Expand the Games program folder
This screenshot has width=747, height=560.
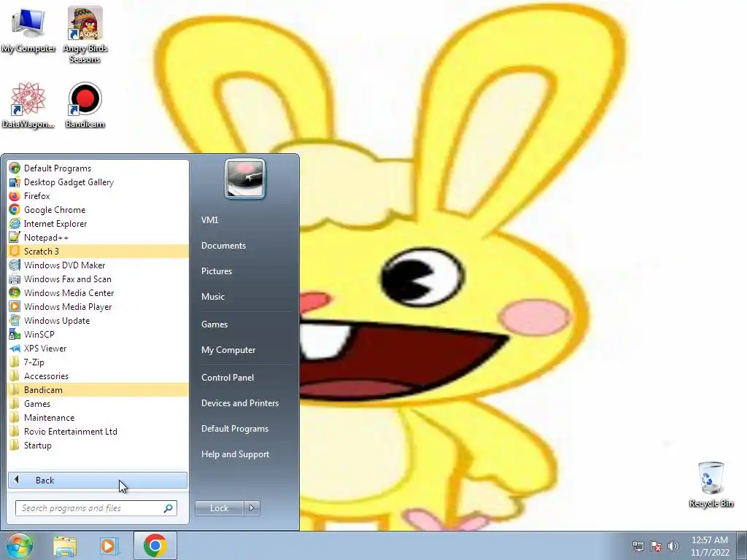(x=98, y=403)
